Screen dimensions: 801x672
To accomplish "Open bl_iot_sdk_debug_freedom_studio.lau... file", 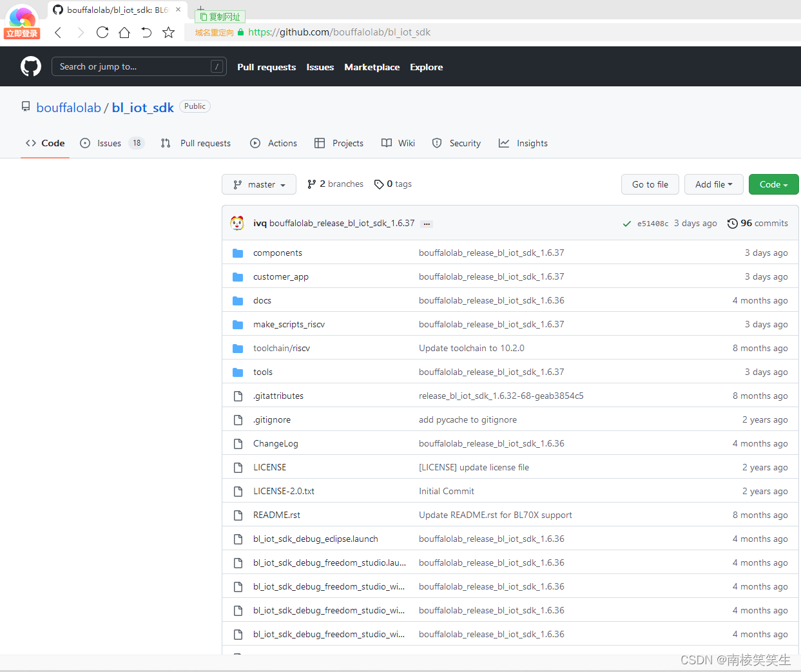I will coord(329,563).
